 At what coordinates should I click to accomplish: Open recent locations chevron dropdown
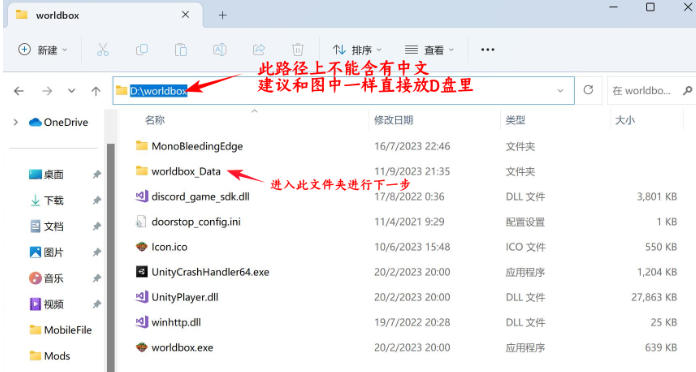pyautogui.click(x=71, y=91)
